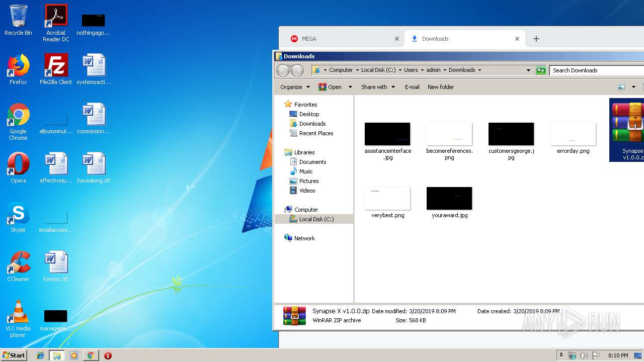Open the Documents library

click(x=308, y=162)
